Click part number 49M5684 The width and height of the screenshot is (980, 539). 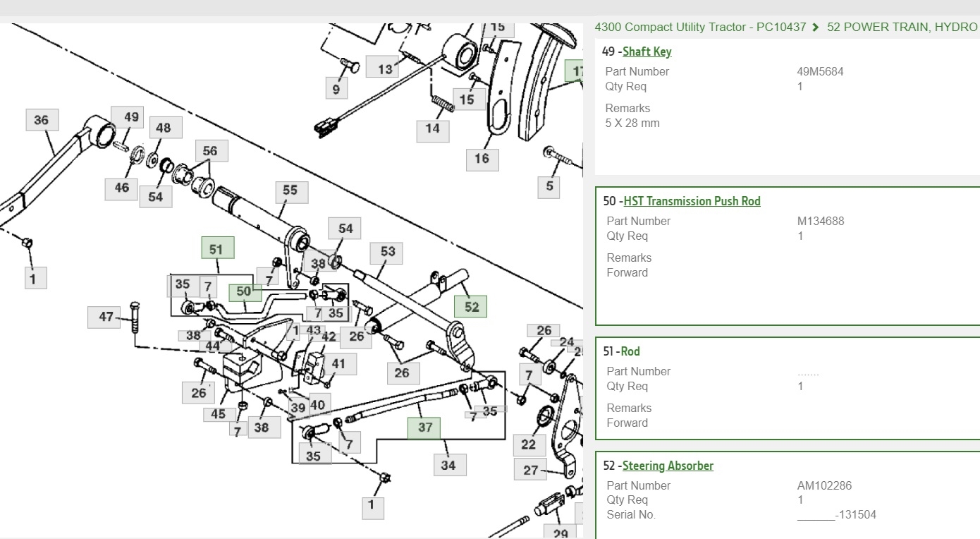click(x=820, y=71)
